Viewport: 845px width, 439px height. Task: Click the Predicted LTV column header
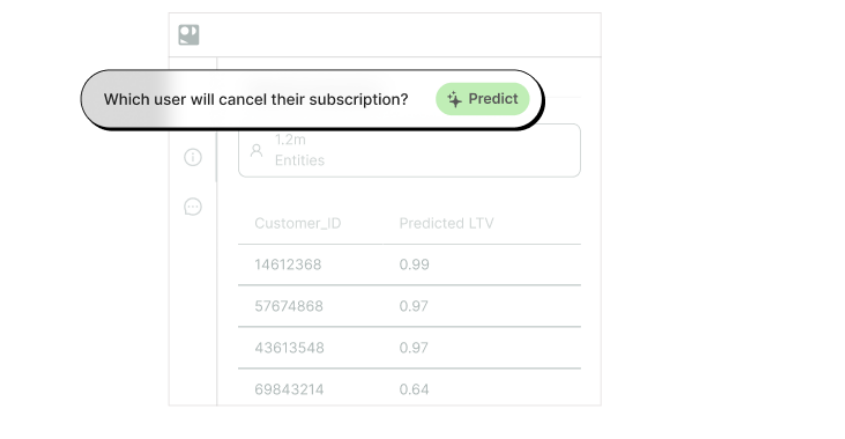tap(446, 224)
